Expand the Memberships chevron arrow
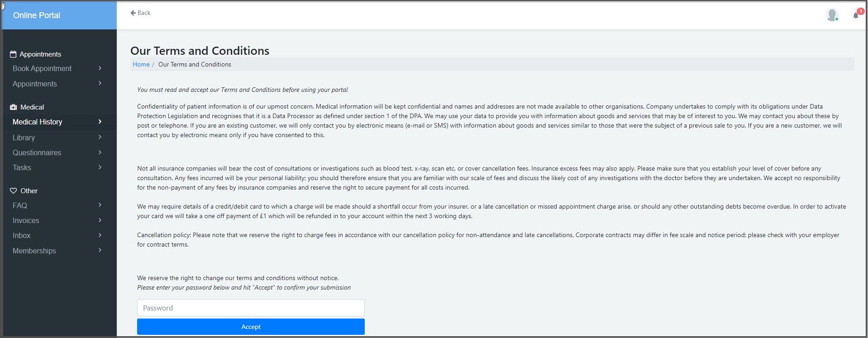Screen dimensions: 868x338 pyautogui.click(x=100, y=250)
